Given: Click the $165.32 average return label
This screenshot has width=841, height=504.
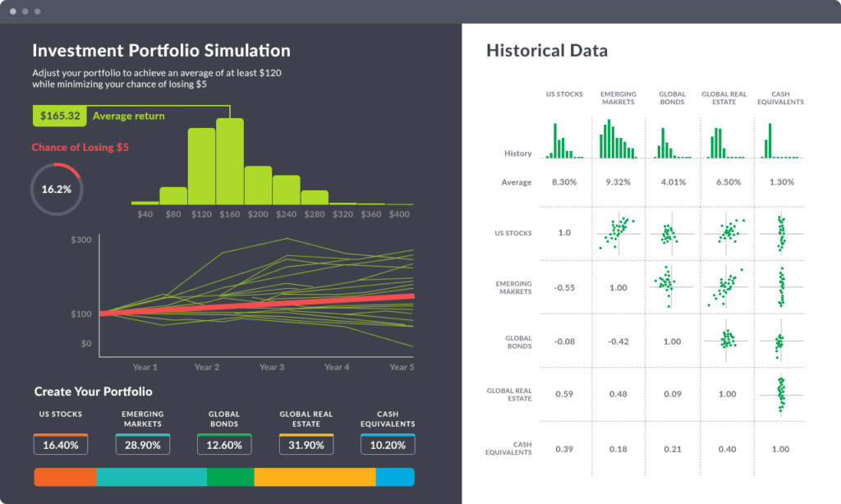Looking at the screenshot, I should click(x=59, y=116).
